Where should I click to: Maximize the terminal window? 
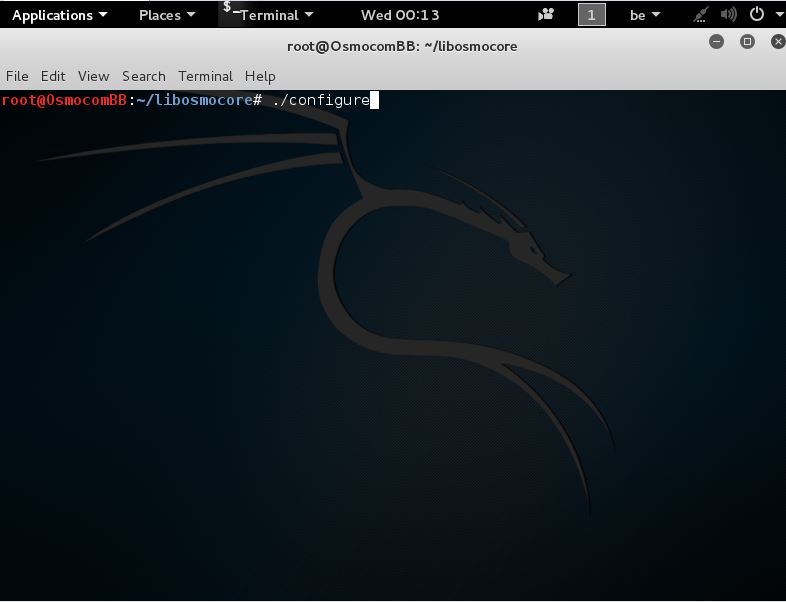(747, 42)
